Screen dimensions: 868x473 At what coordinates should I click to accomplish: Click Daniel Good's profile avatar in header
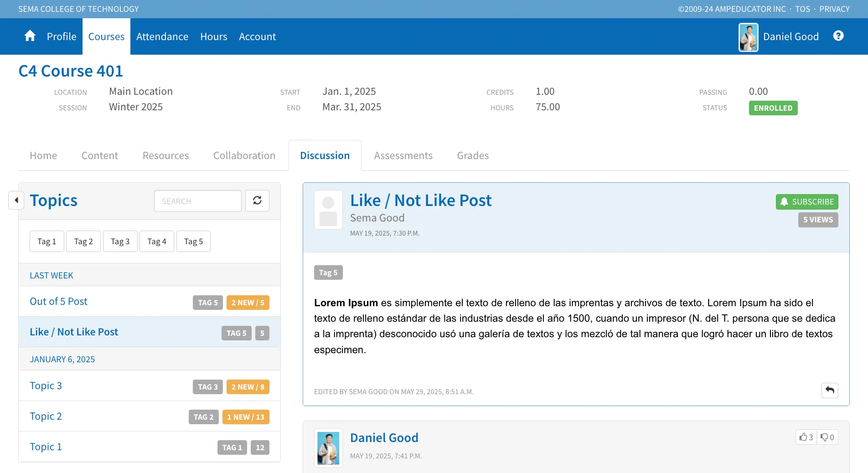click(x=749, y=37)
